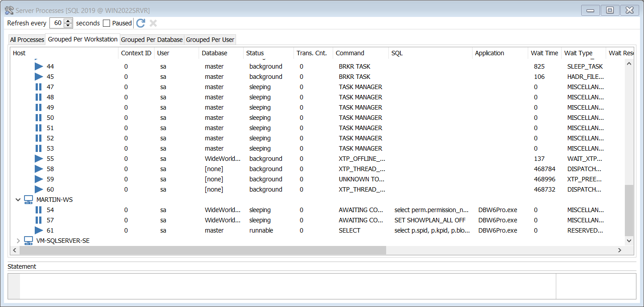The image size is (644, 307).
Task: Click the sleeping icon for process 54
Action: (39, 210)
